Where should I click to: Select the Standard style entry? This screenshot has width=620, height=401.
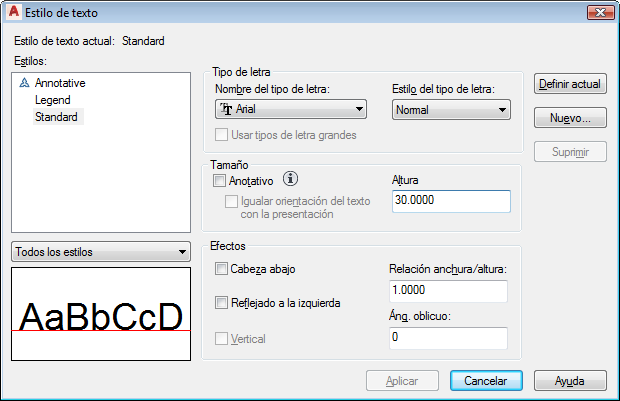tap(56, 117)
